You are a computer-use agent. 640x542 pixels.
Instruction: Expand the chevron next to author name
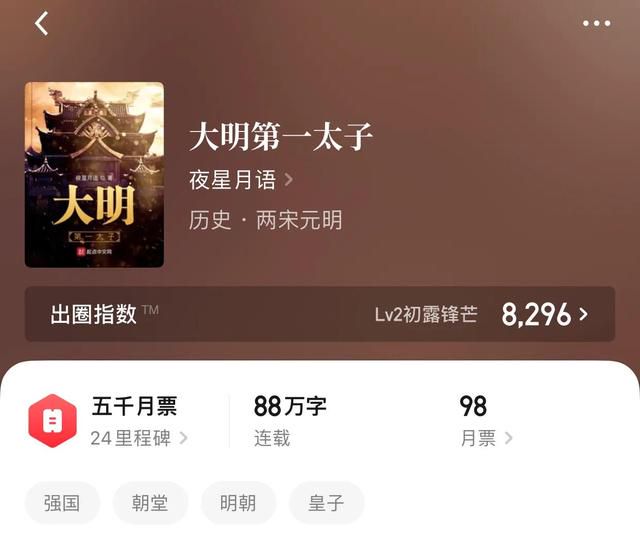(x=288, y=180)
